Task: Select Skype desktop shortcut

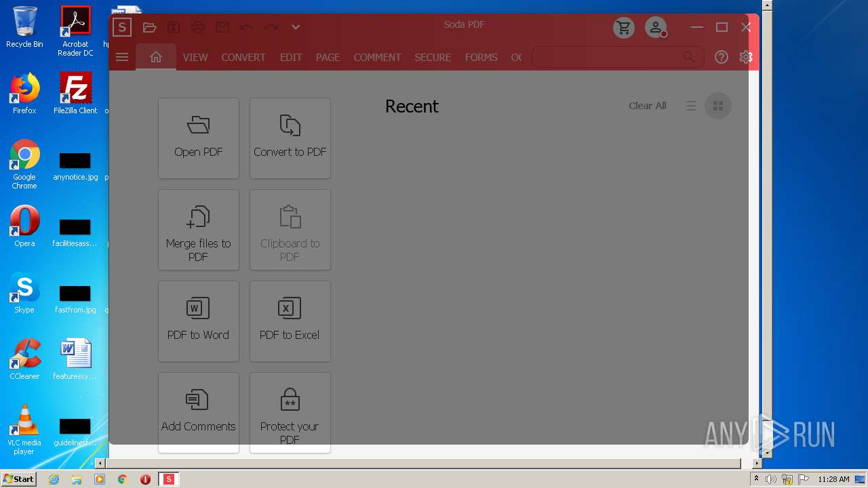Action: tap(24, 293)
